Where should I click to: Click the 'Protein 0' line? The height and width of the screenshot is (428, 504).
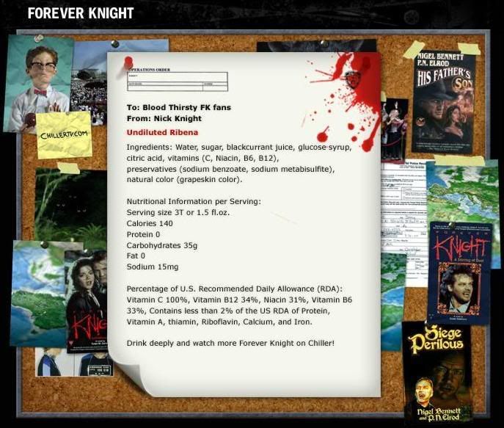coord(143,234)
